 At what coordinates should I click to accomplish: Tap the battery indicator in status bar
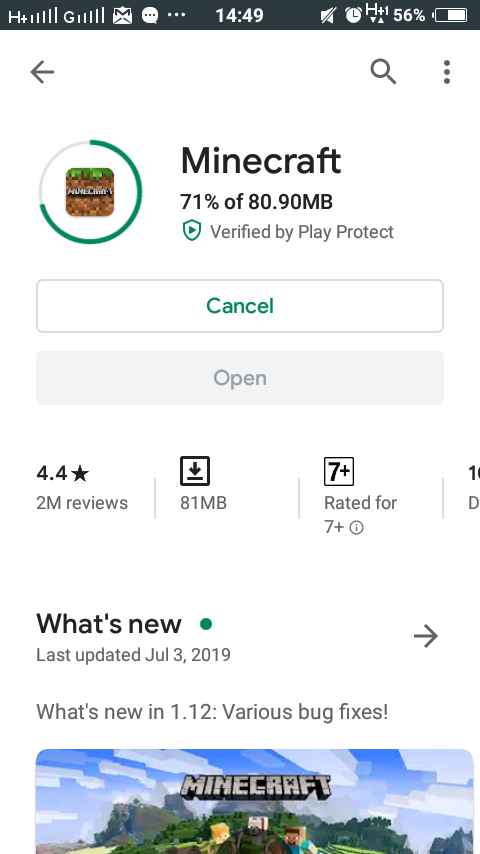click(x=450, y=15)
